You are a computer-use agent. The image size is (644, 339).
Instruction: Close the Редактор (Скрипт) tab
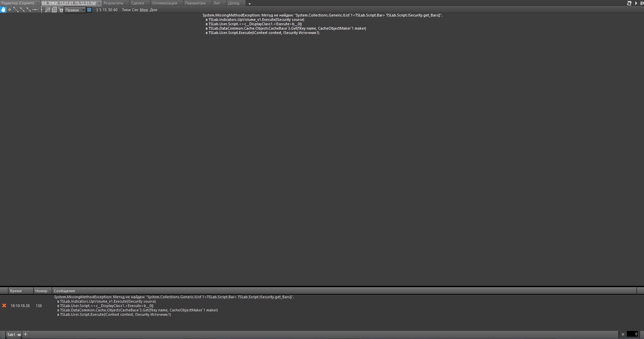pyautogui.click(x=38, y=3)
